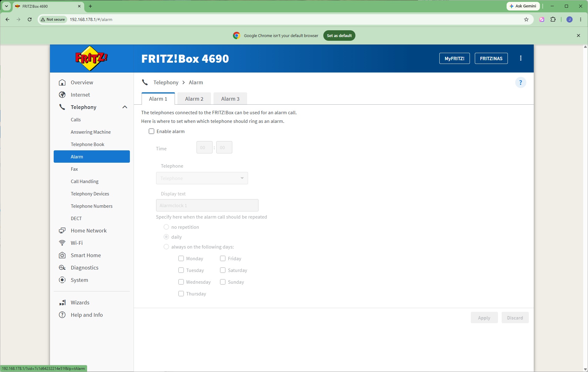This screenshot has height=372, width=588.
Task: Open the FRITZ!Box three-dot menu
Action: 521,58
